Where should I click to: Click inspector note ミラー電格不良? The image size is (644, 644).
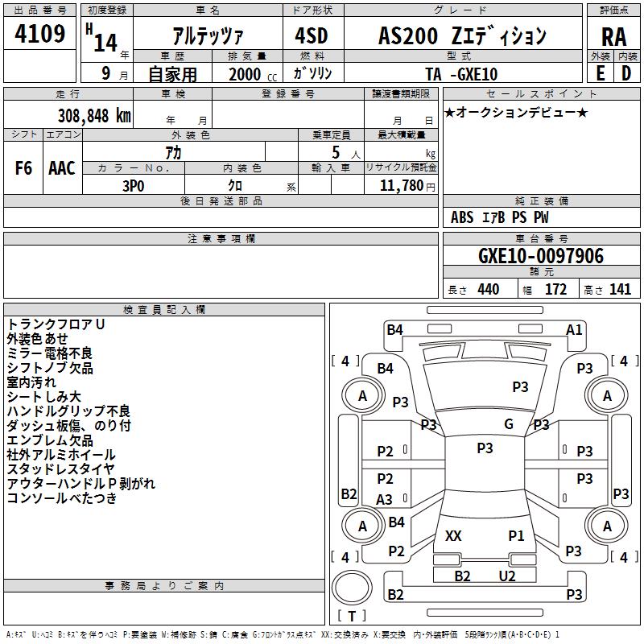point(50,353)
